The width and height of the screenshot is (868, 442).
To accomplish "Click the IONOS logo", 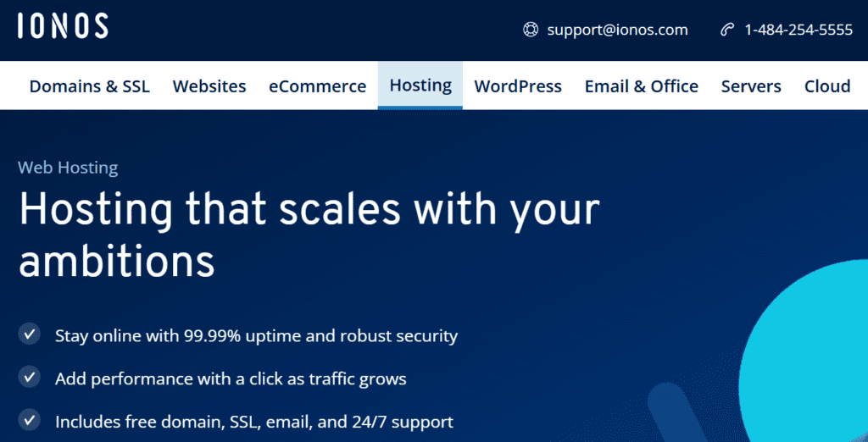I will click(63, 26).
